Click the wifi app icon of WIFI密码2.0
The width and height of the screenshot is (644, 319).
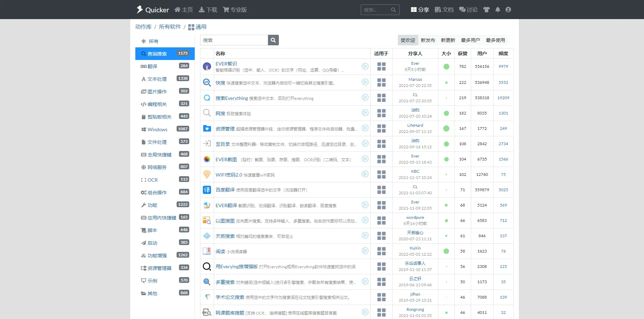(207, 174)
